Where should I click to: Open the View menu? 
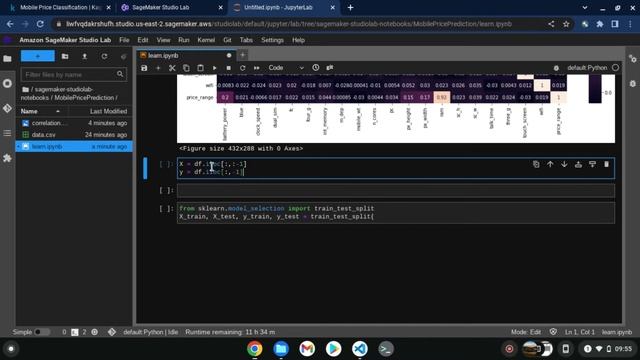click(x=163, y=40)
